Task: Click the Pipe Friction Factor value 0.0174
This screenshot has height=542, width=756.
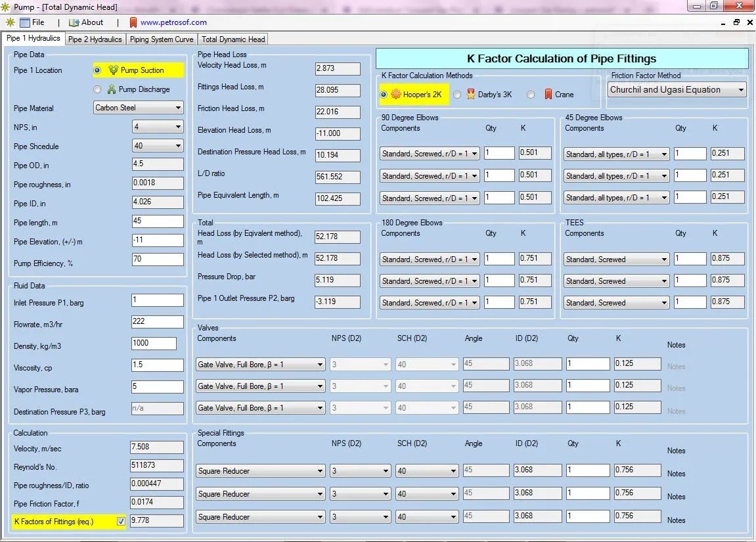Action: 157,502
